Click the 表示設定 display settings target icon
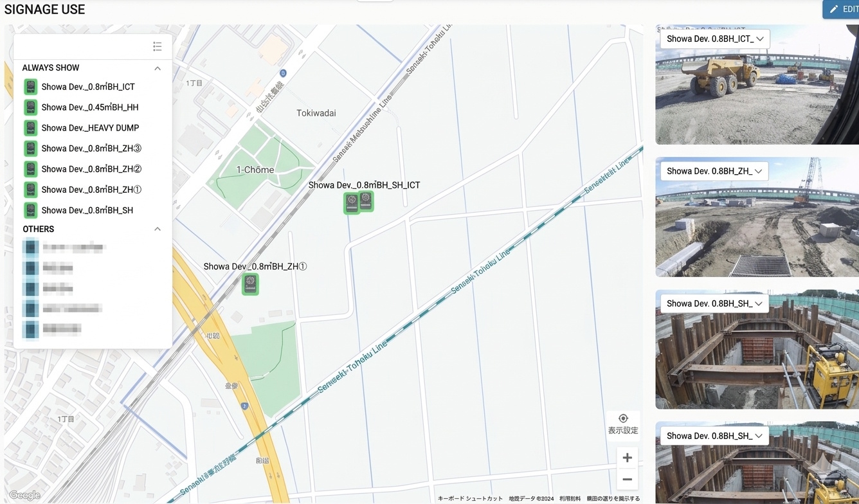The height and width of the screenshot is (504, 859). (x=623, y=419)
